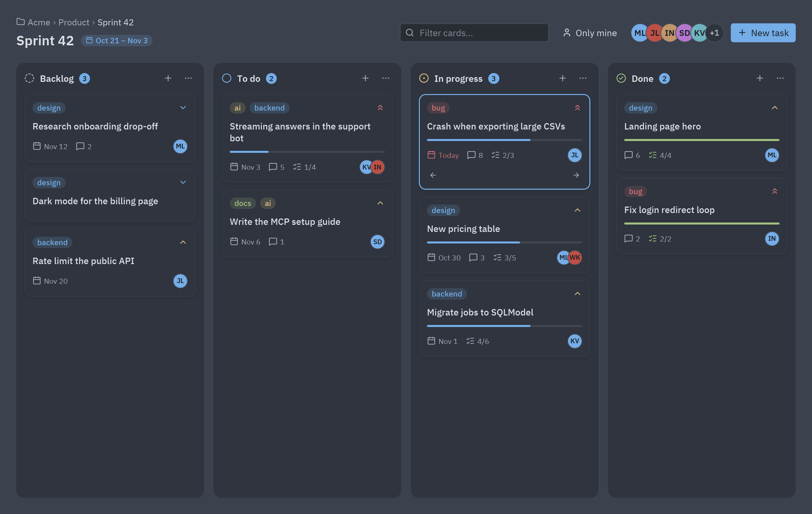812x514 pixels.
Task: Click the New task button
Action: pos(763,33)
